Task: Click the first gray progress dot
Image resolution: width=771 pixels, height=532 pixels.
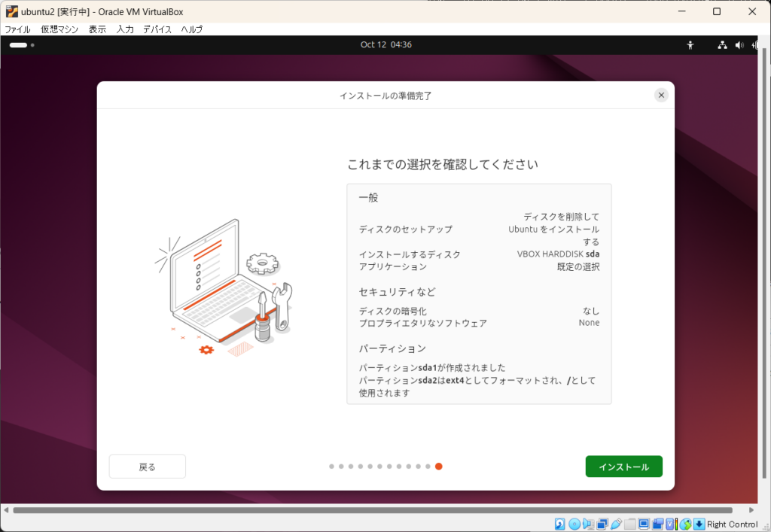Action: coord(331,467)
